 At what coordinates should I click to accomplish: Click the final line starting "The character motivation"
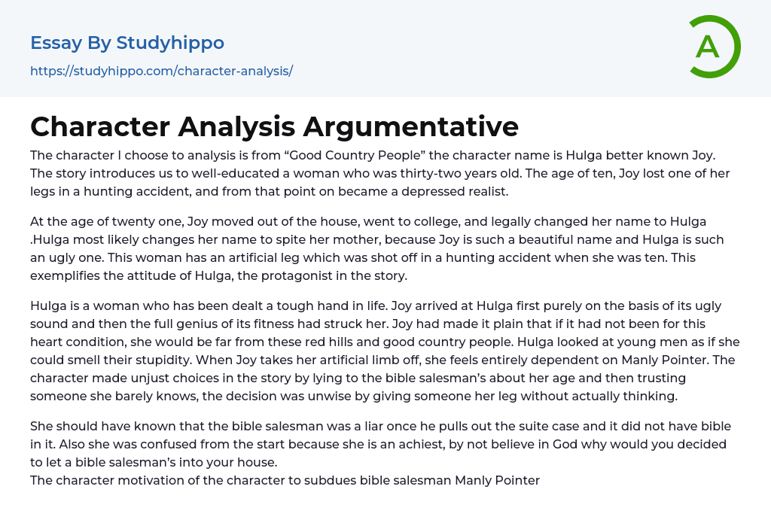(x=285, y=480)
